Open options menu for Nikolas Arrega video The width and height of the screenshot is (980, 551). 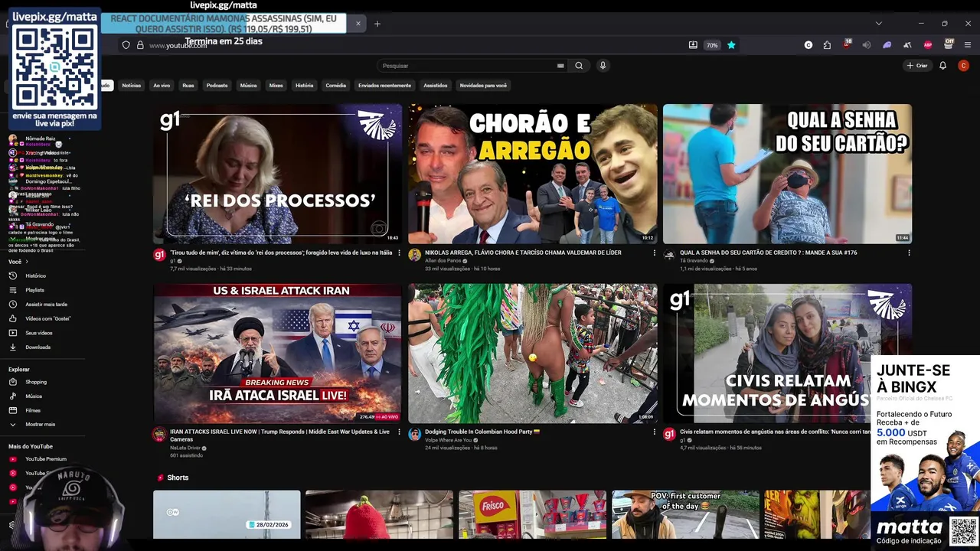click(654, 253)
